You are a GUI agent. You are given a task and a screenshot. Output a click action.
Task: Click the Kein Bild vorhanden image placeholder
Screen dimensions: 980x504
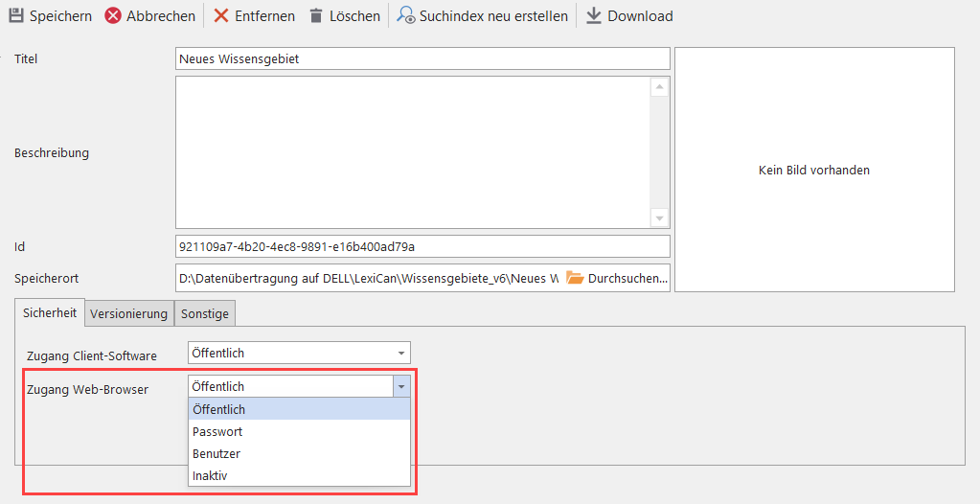tap(814, 170)
